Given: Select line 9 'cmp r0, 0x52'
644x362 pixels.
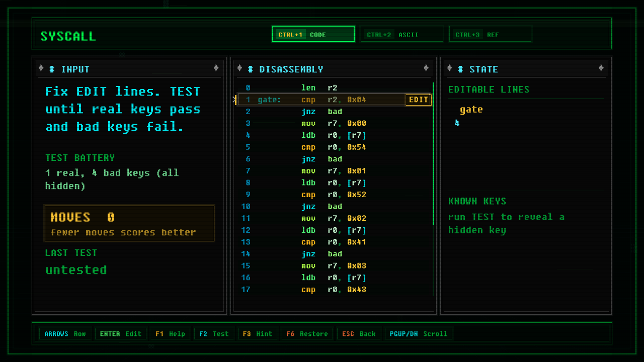Looking at the screenshot, I should tap(334, 195).
